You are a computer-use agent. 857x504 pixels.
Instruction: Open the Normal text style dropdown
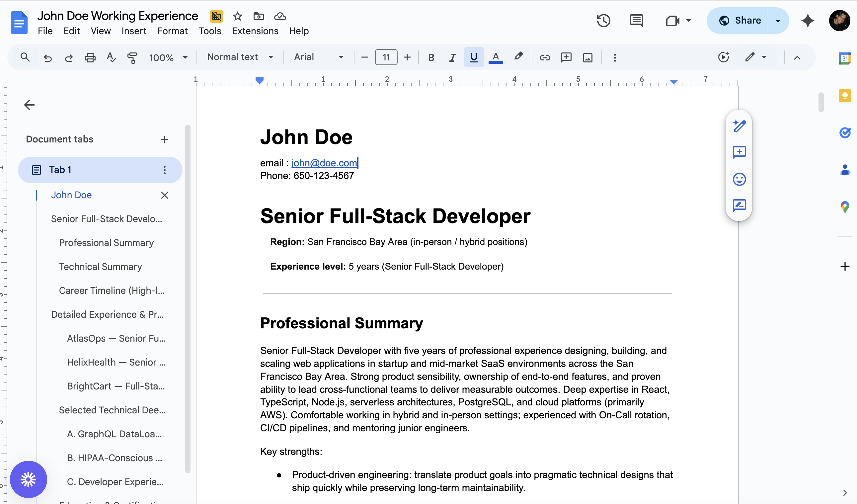pyautogui.click(x=240, y=57)
